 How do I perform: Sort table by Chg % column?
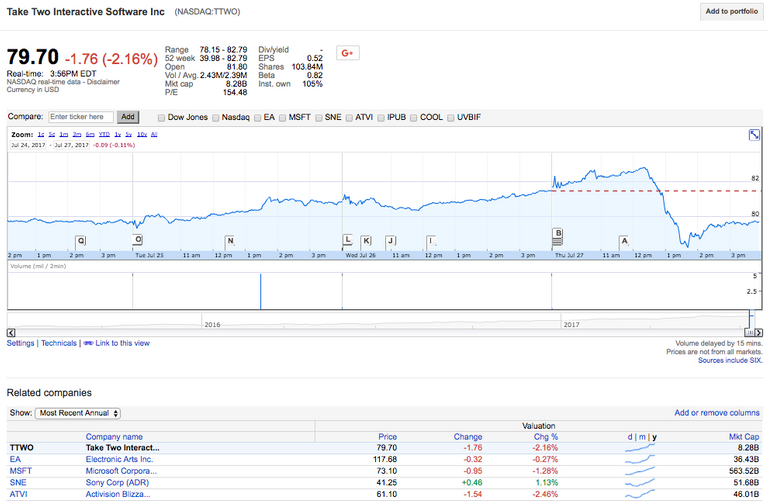click(x=546, y=437)
